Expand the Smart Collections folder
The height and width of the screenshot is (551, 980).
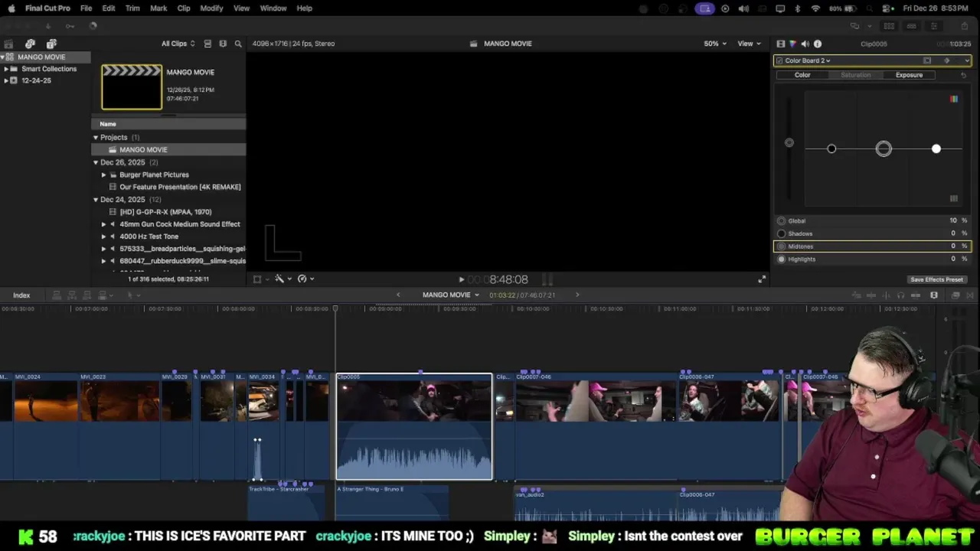(6, 69)
